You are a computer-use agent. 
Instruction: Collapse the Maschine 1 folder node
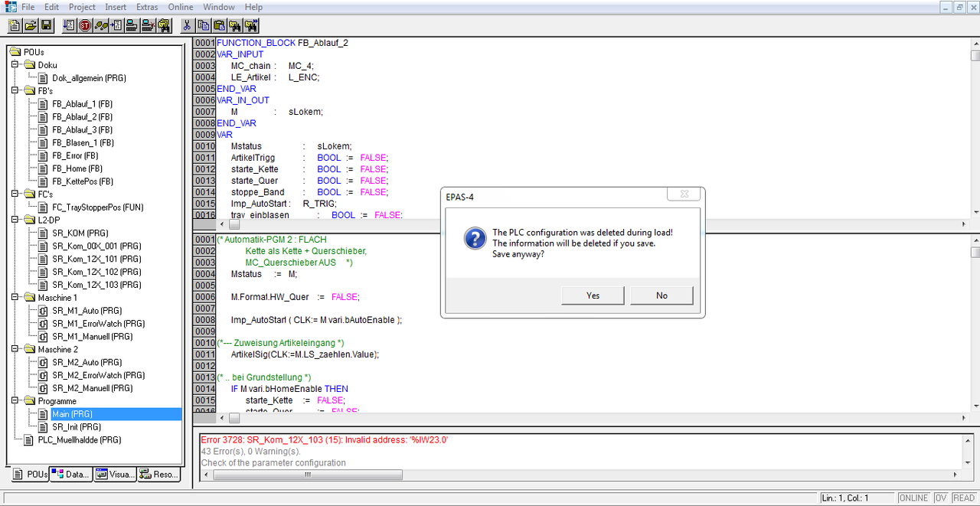[16, 297]
